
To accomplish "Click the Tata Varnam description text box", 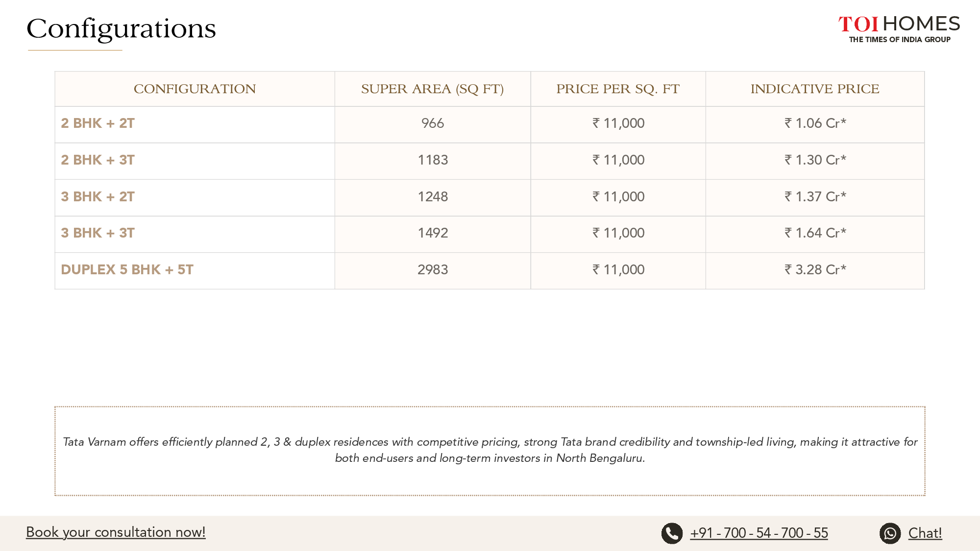I will (x=490, y=451).
